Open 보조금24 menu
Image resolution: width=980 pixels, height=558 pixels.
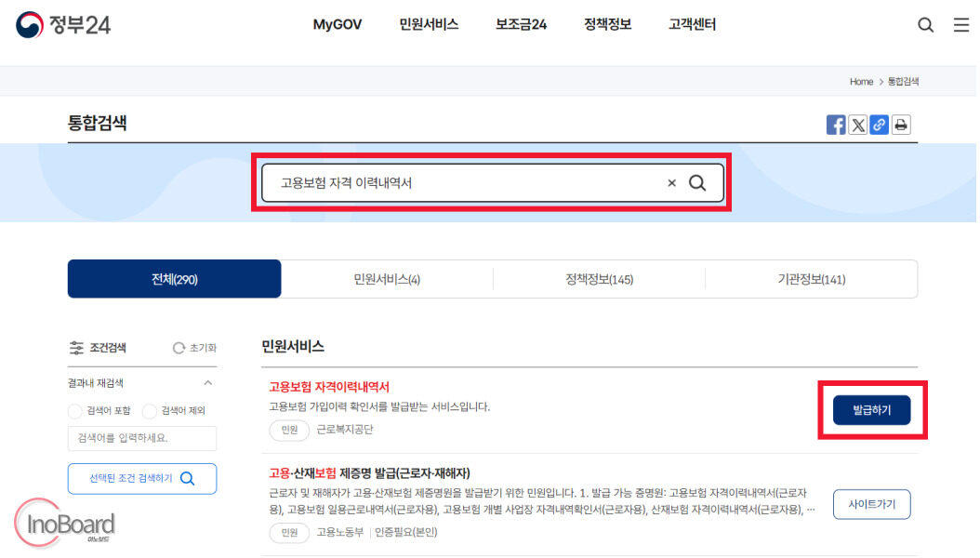point(522,25)
